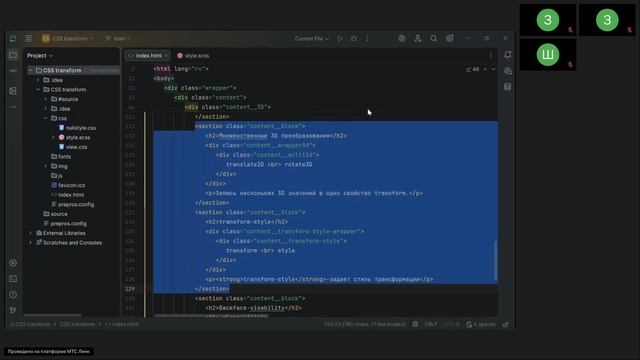This screenshot has width=640, height=360.
Task: Go to next highlighted problem arrow
Action: (x=493, y=69)
